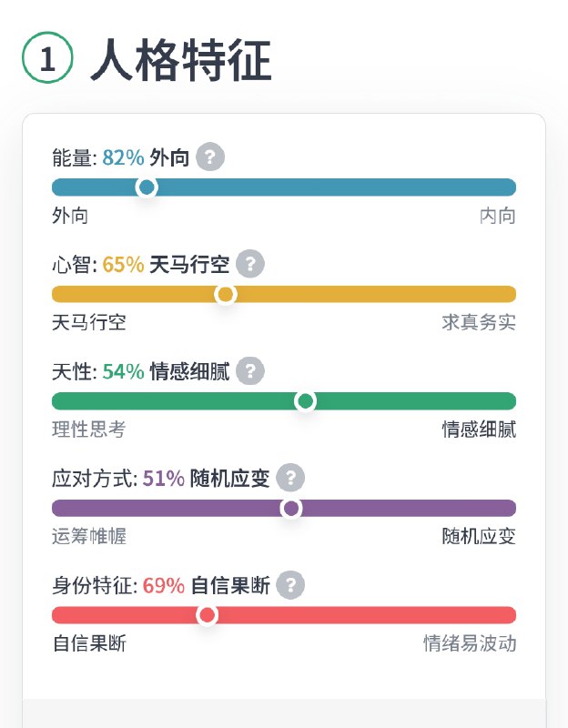
Task: Select the 运筹帷幄 label text
Action: pyautogui.click(x=82, y=537)
